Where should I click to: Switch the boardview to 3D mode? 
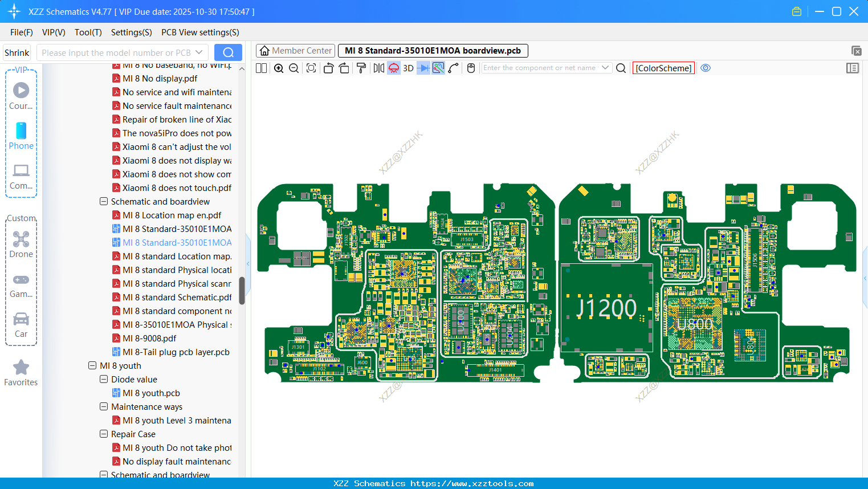[x=408, y=68]
